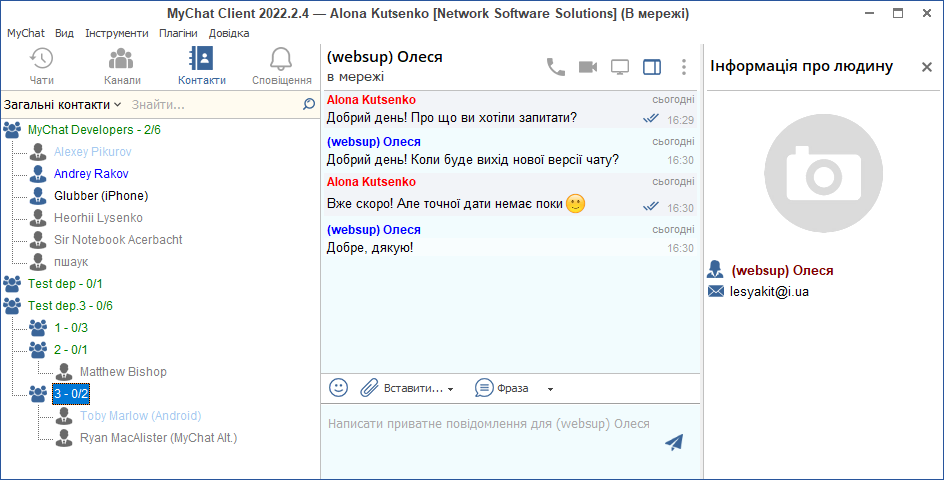Maximize the MyChat Client window
This screenshot has height=480, width=944.
click(x=898, y=13)
